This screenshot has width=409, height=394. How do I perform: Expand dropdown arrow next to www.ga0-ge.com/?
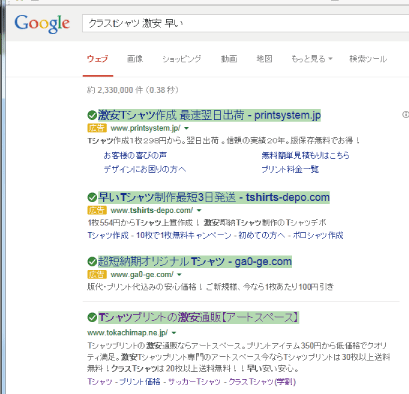pos(179,275)
